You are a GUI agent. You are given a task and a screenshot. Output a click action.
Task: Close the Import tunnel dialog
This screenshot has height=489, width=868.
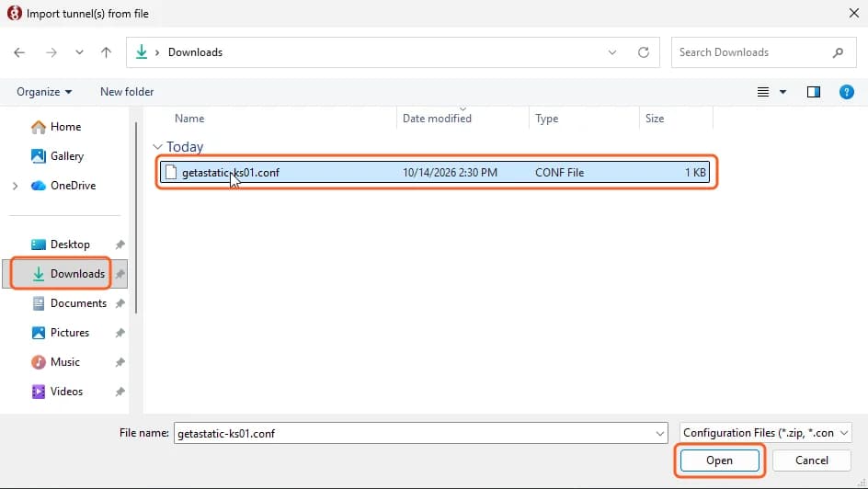click(854, 13)
